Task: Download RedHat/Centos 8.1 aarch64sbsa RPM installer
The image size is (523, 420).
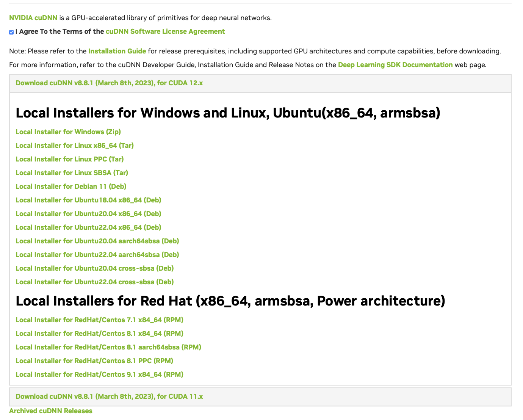Action: pyautogui.click(x=108, y=347)
